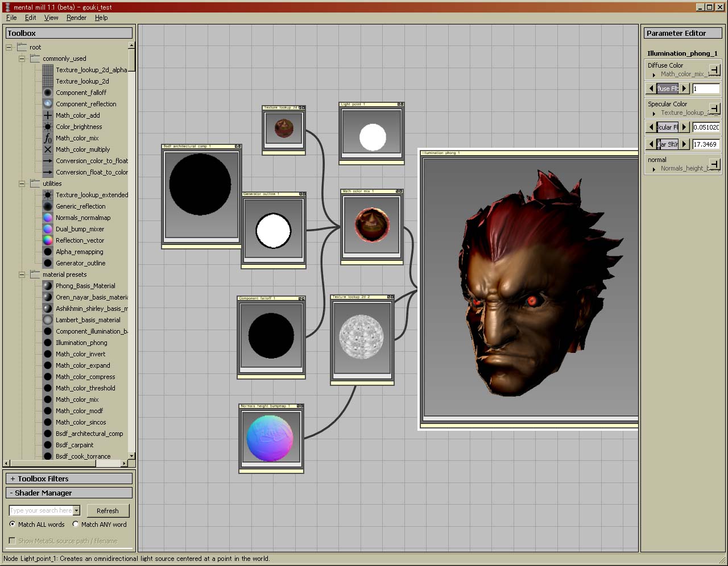Select the Bsdf_architectural_comp_1 node preview
Image resolution: width=728 pixels, height=566 pixels.
pyautogui.click(x=201, y=195)
